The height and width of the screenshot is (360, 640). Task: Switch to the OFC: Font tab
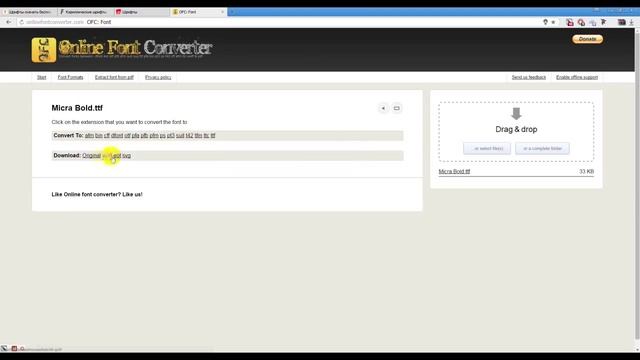point(198,12)
